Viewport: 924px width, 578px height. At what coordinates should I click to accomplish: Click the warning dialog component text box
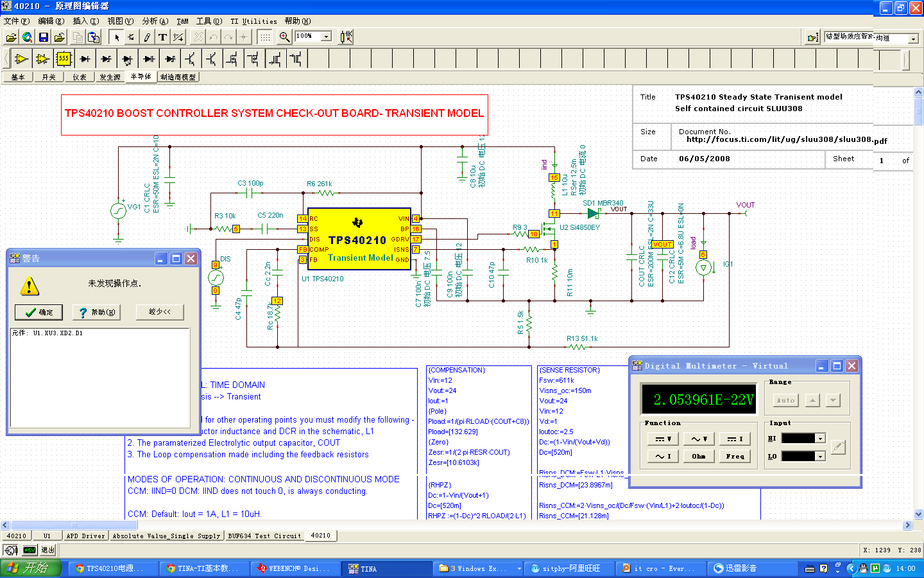click(x=100, y=377)
